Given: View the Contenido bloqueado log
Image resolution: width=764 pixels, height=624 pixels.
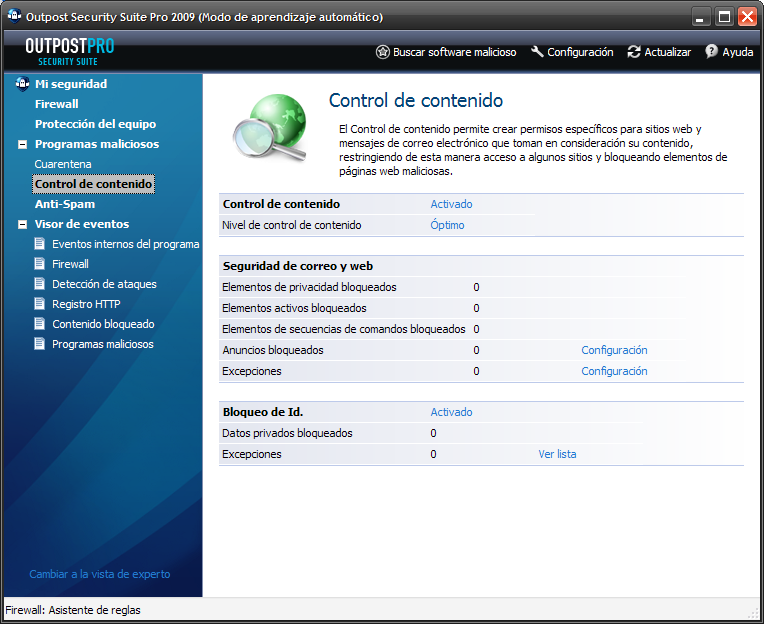Looking at the screenshot, I should tap(103, 323).
